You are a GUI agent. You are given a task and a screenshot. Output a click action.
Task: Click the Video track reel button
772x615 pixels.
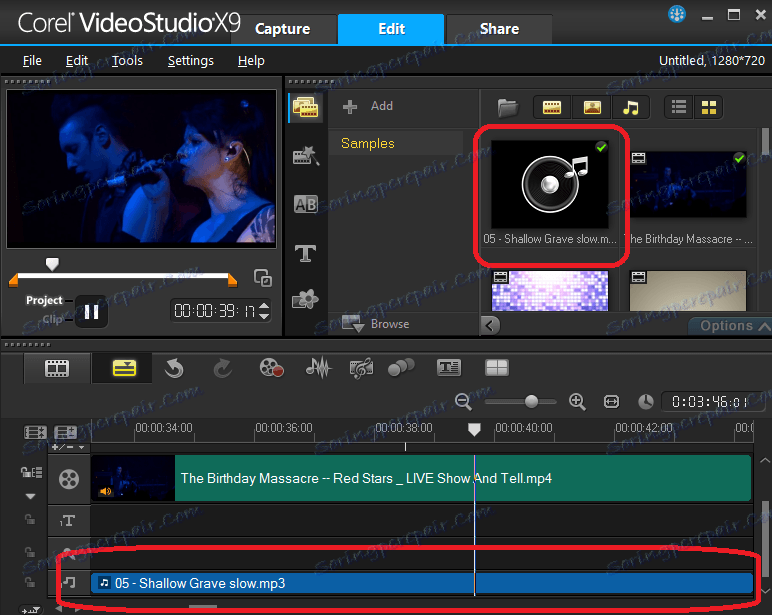[69, 479]
